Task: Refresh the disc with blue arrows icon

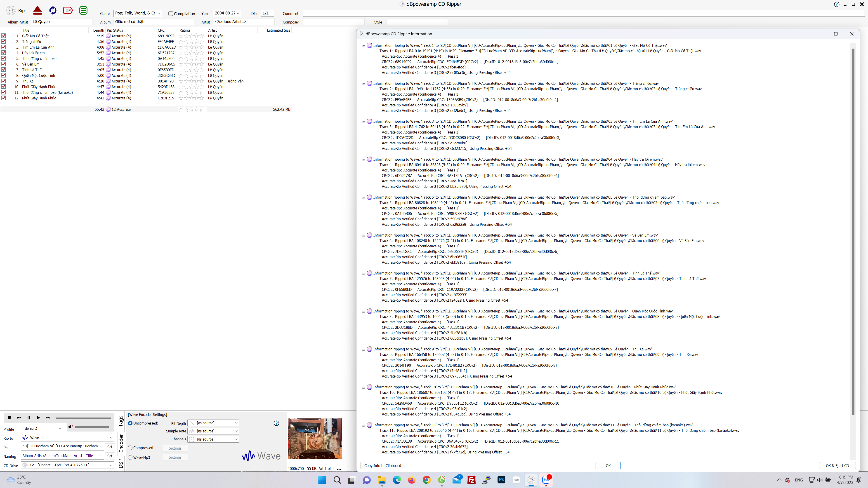Action: [x=53, y=10]
